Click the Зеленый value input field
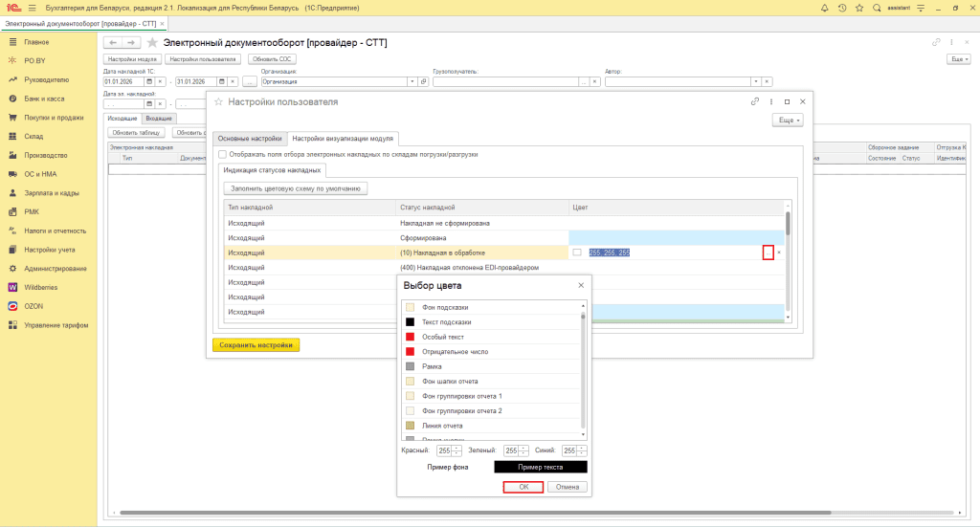The image size is (980, 527). tap(510, 450)
